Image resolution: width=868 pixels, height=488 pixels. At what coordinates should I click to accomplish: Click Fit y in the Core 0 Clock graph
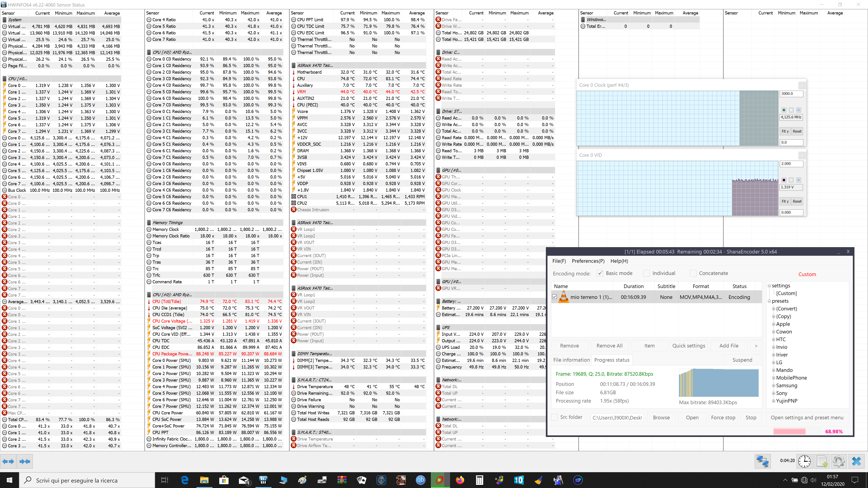785,131
